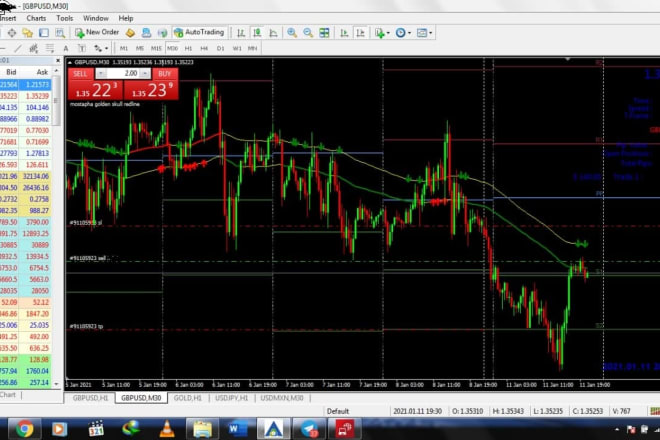Open the Charts menu
The height and width of the screenshot is (440, 660).
tap(36, 18)
